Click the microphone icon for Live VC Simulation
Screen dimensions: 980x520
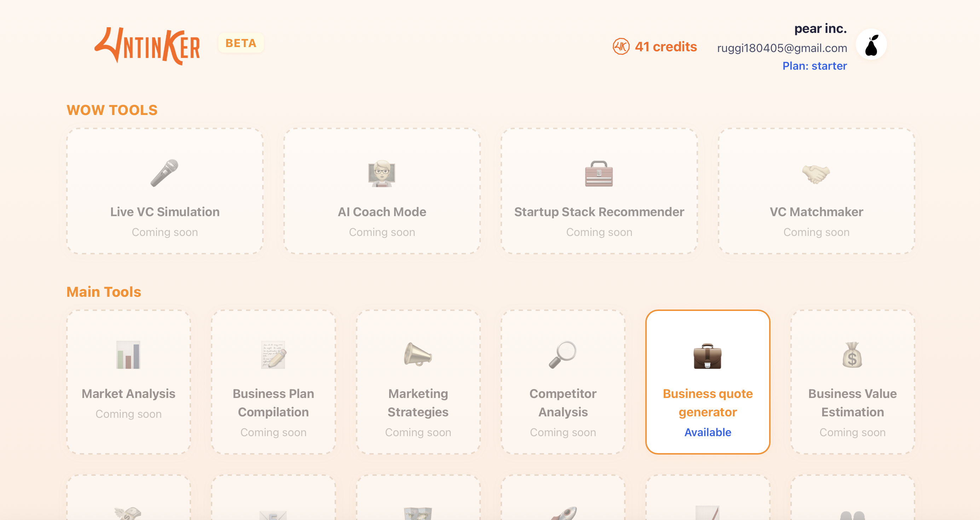165,173
